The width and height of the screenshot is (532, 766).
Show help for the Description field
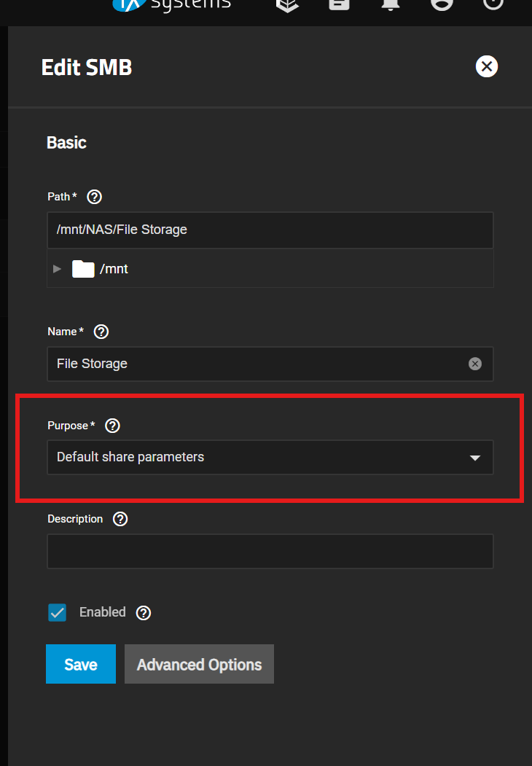(120, 519)
